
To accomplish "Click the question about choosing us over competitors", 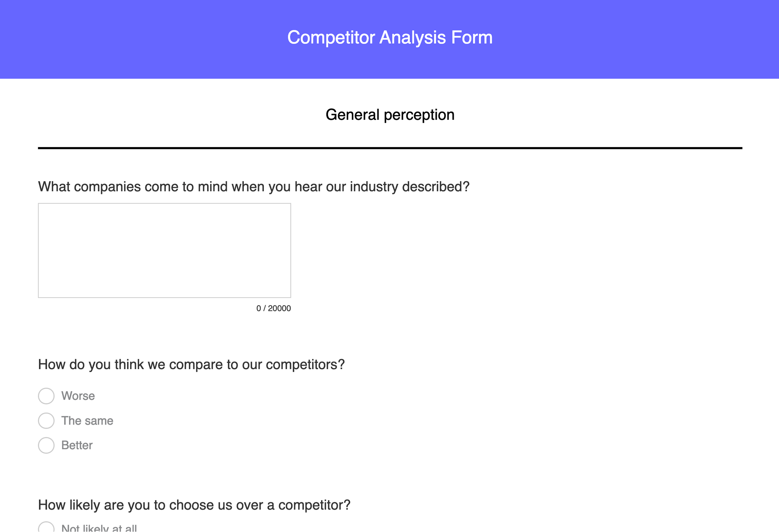I will [194, 506].
